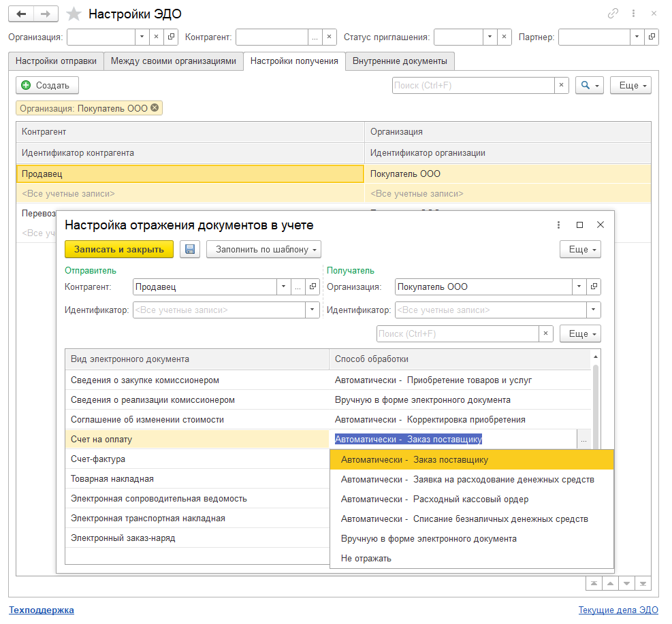Switch to the 'Настройки отправки' tab
This screenshot has width=672, height=624.
56,61
